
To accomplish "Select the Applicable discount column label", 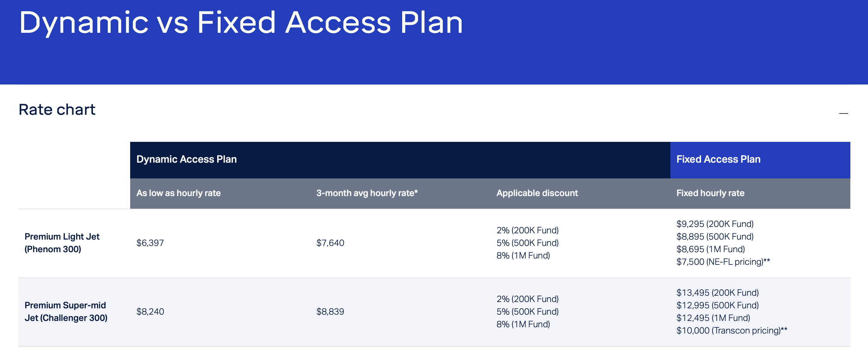I will (x=537, y=193).
